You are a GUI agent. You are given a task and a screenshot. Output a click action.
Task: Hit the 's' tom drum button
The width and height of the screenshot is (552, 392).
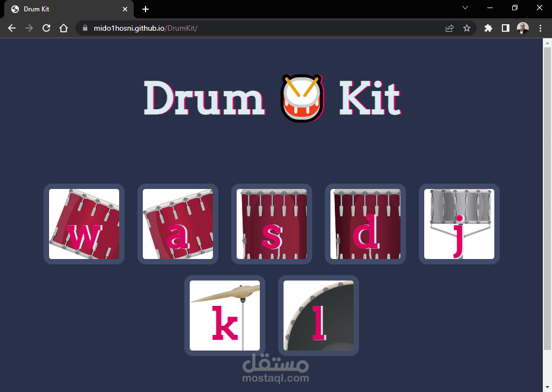272,224
